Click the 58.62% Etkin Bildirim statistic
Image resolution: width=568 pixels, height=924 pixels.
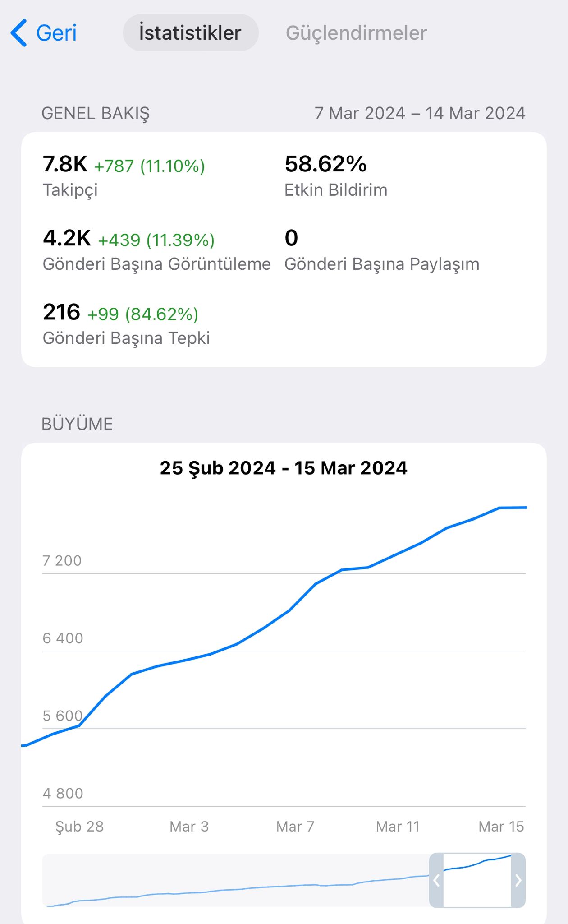[336, 176]
